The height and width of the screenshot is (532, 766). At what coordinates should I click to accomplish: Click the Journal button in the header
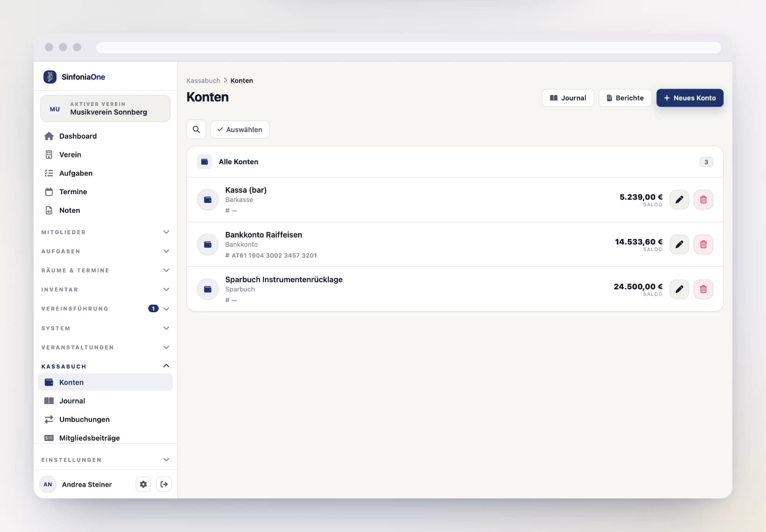568,98
